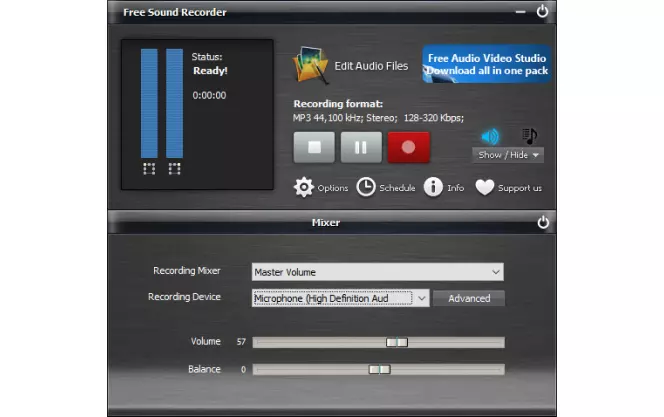Click the Edit Audio Files label

coord(371,66)
